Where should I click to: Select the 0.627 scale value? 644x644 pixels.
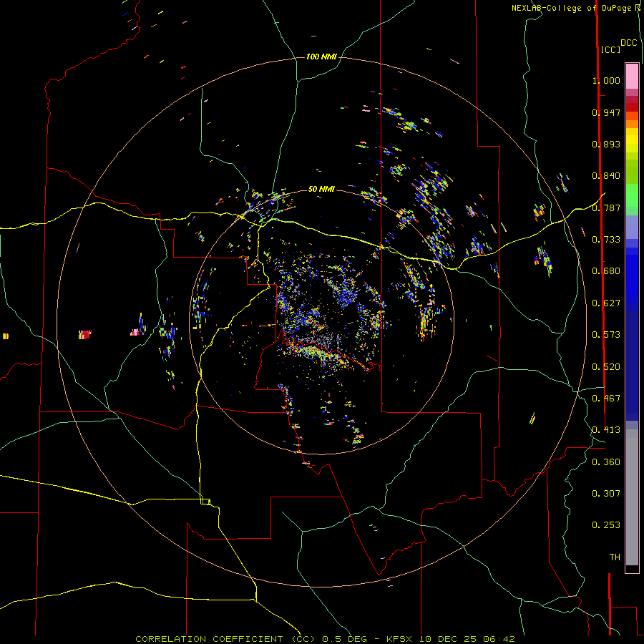(606, 303)
